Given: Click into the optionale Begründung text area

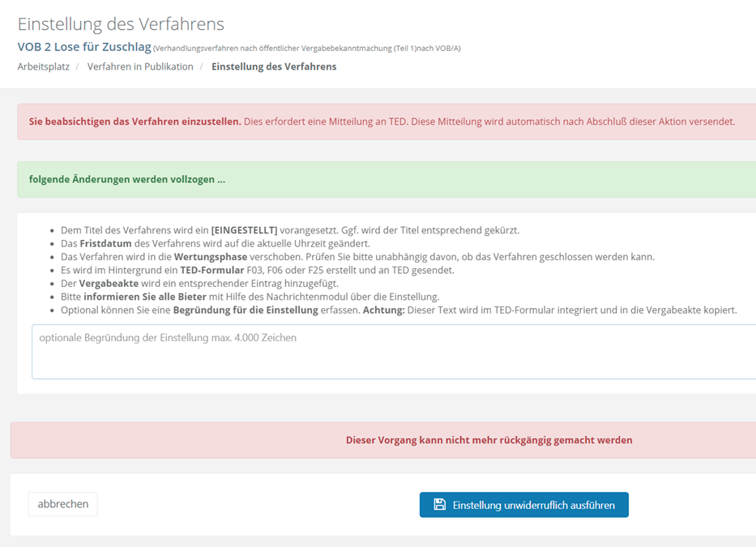Looking at the screenshot, I should [x=394, y=352].
